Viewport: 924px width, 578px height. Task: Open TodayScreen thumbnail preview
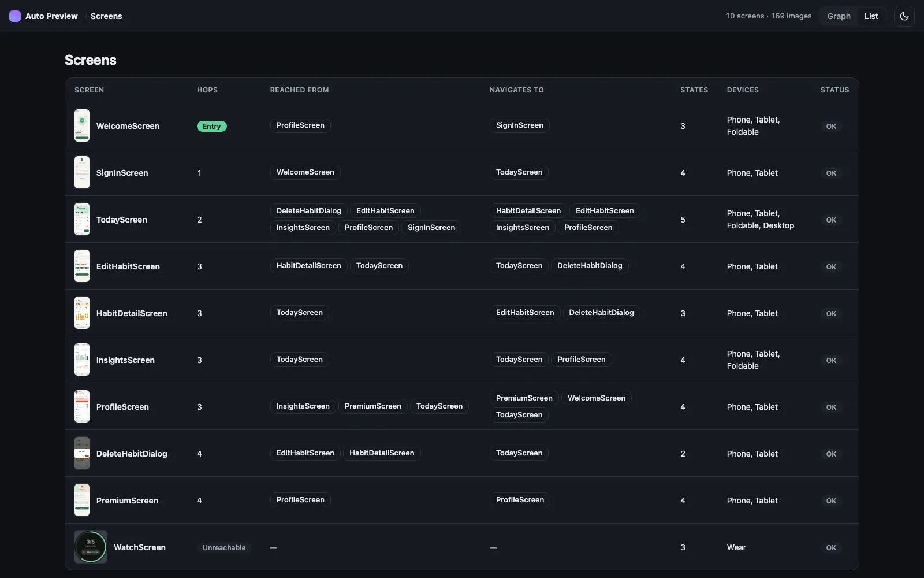(x=82, y=219)
